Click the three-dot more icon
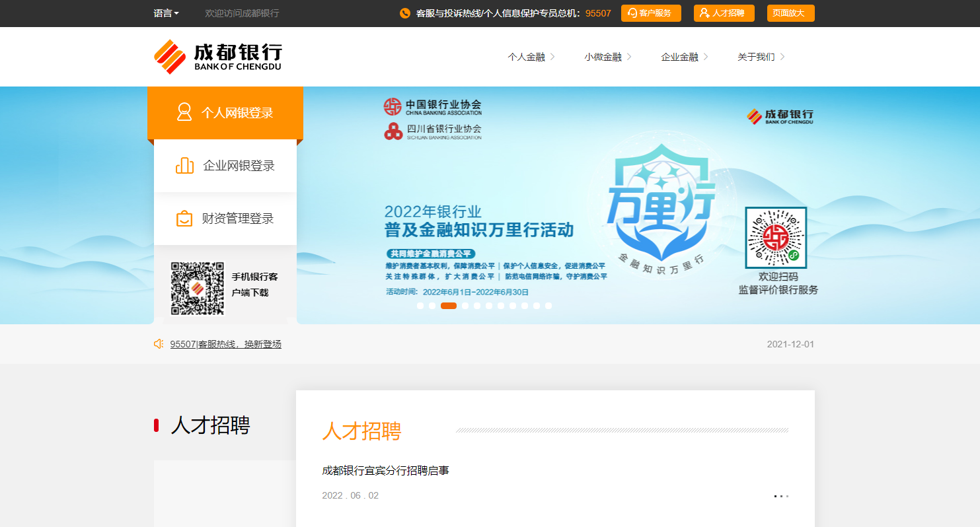This screenshot has height=527, width=980. tap(781, 496)
